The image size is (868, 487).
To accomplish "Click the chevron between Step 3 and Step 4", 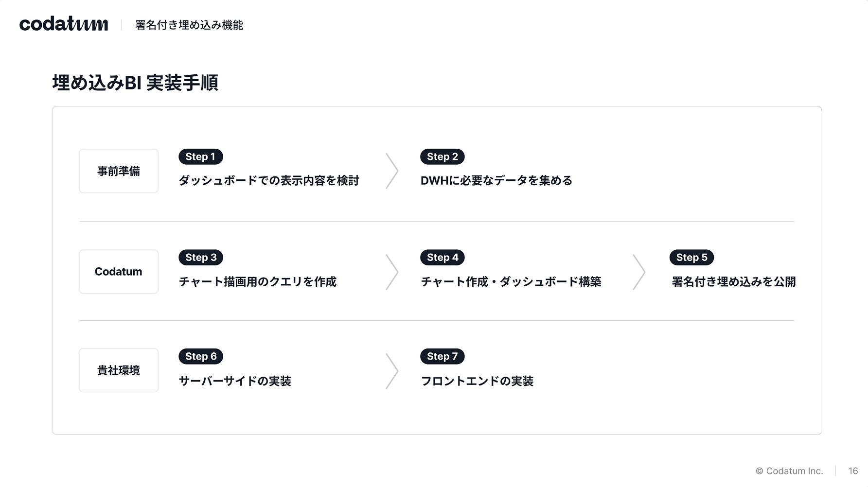I will (392, 272).
